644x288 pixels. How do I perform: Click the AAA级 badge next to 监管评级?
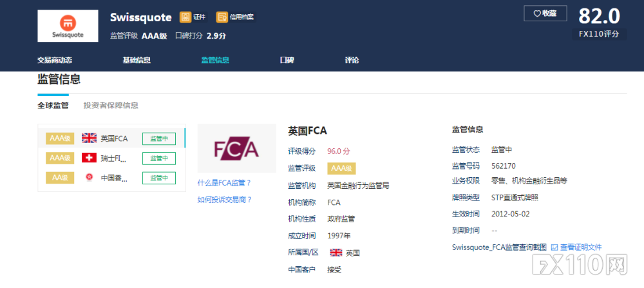click(x=341, y=168)
